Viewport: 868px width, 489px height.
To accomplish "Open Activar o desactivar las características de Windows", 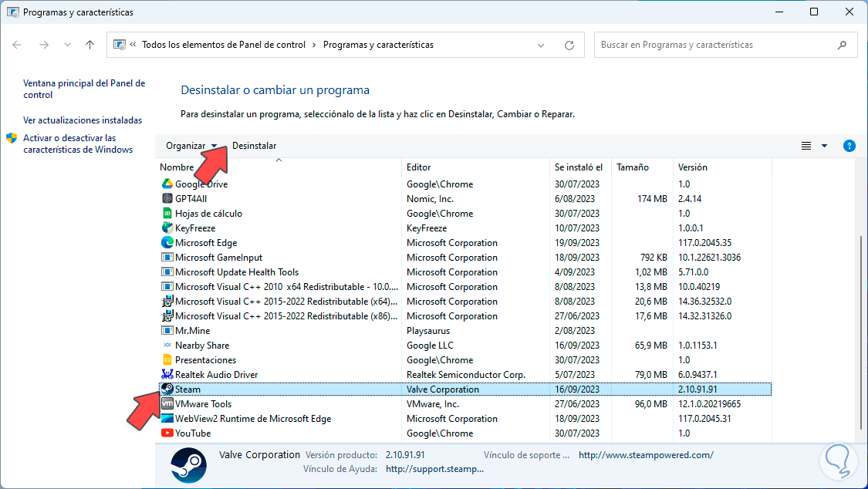I will coord(78,143).
